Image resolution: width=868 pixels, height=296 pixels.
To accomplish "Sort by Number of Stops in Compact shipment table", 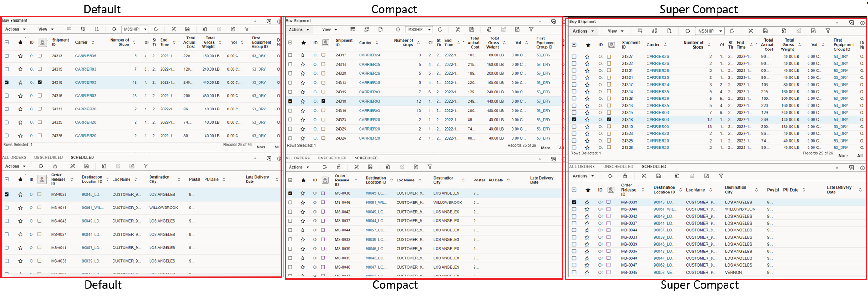I will 418,43.
